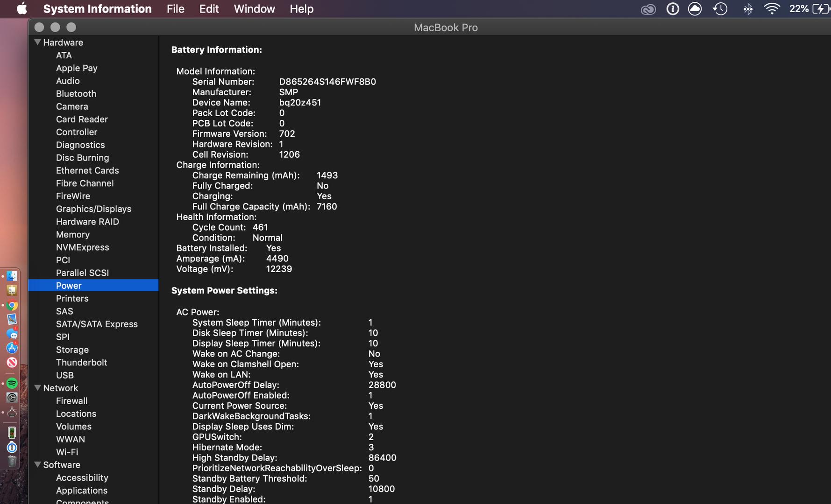
Task: Collapse the Hardware section triangle
Action: click(x=38, y=42)
